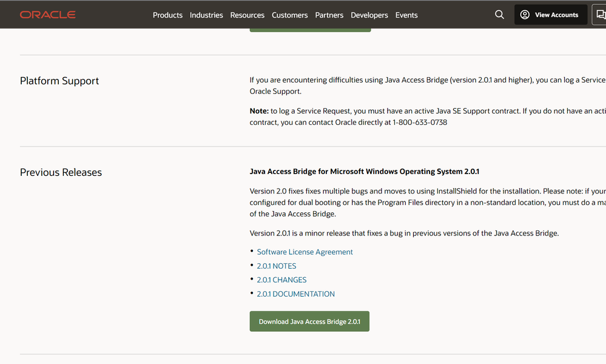Screen dimensions: 606x364
Task: Expand the Resources menu
Action: (x=247, y=15)
